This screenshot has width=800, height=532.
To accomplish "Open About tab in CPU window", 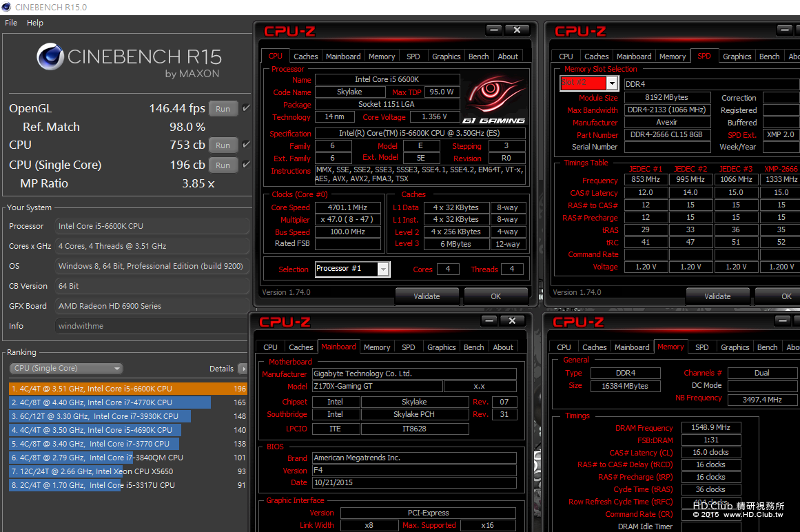I will coord(508,57).
